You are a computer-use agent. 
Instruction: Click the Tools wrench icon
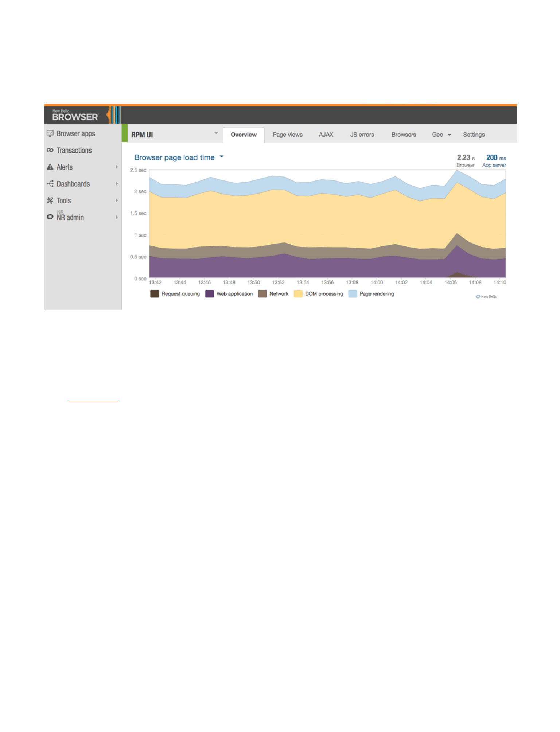click(50, 200)
